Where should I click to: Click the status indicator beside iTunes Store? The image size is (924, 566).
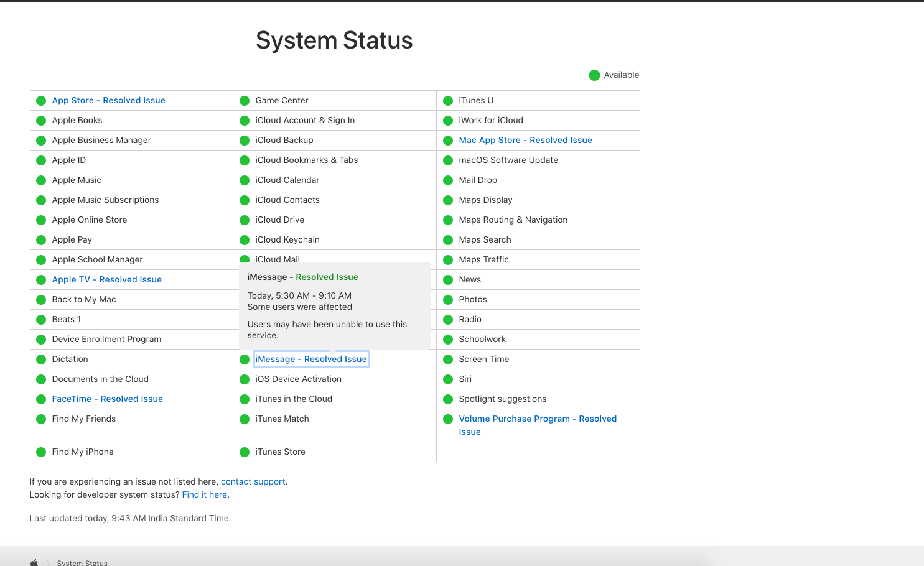coord(245,452)
